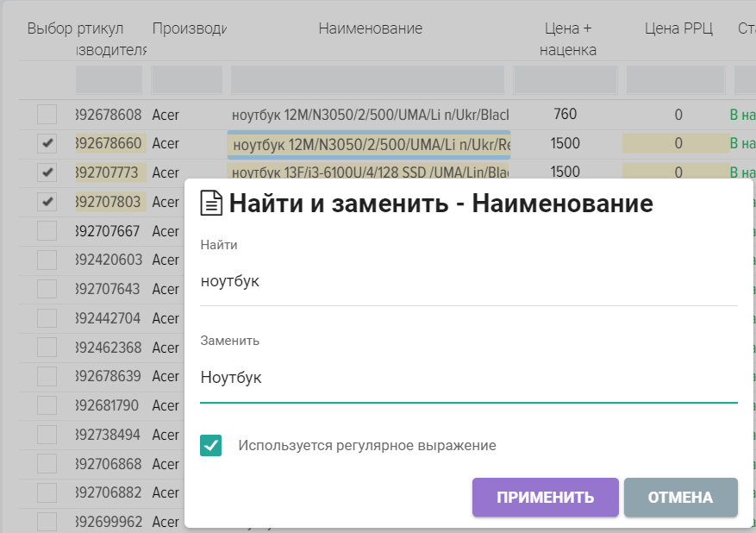The image size is (756, 533).
Task: Click the Цена + наценка column header
Action: (x=567, y=39)
